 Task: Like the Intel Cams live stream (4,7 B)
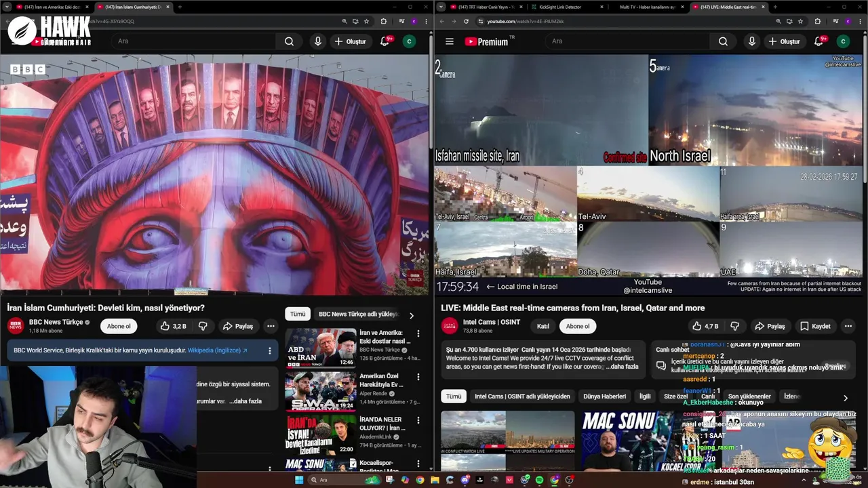point(705,326)
